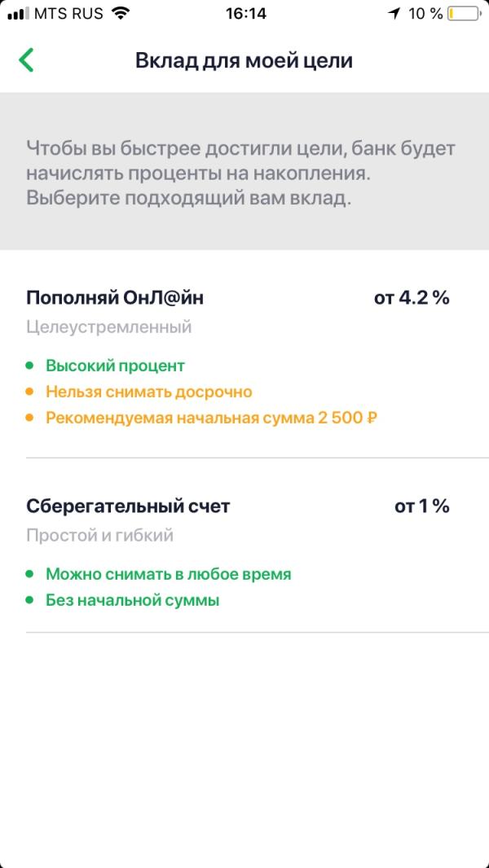The width and height of the screenshot is (489, 868).
Task: Tap the MTS RUS carrier label
Action: click(70, 13)
